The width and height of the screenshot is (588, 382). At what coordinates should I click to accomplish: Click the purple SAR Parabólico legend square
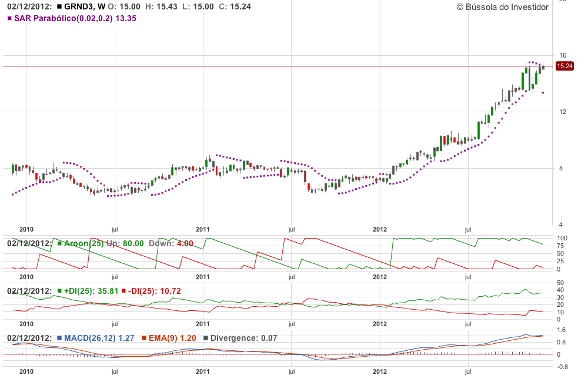[9, 18]
